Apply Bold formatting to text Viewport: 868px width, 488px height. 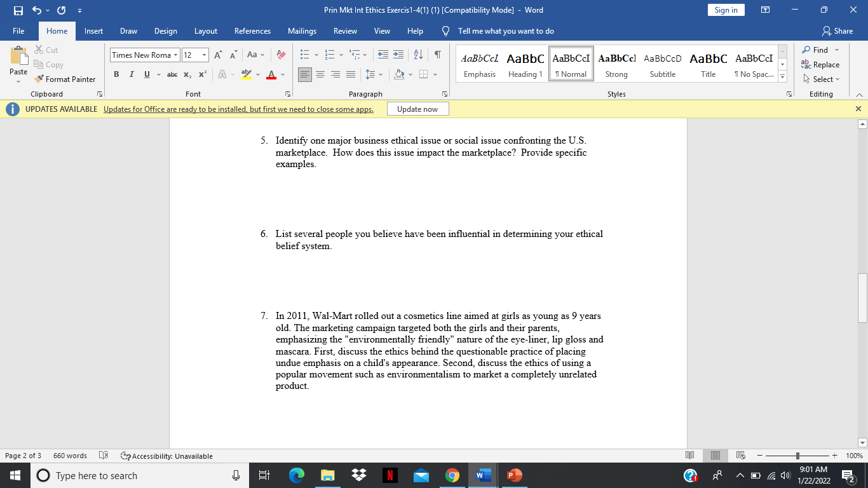[116, 74]
